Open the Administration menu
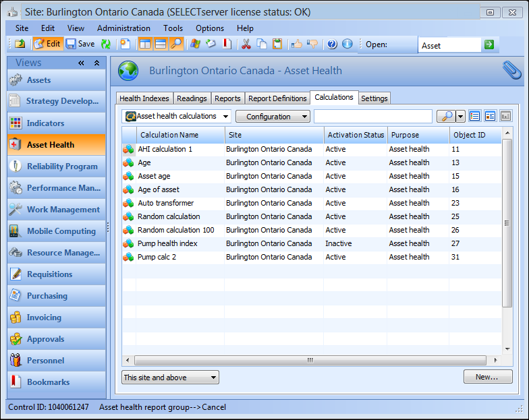The image size is (529, 420). coord(123,28)
